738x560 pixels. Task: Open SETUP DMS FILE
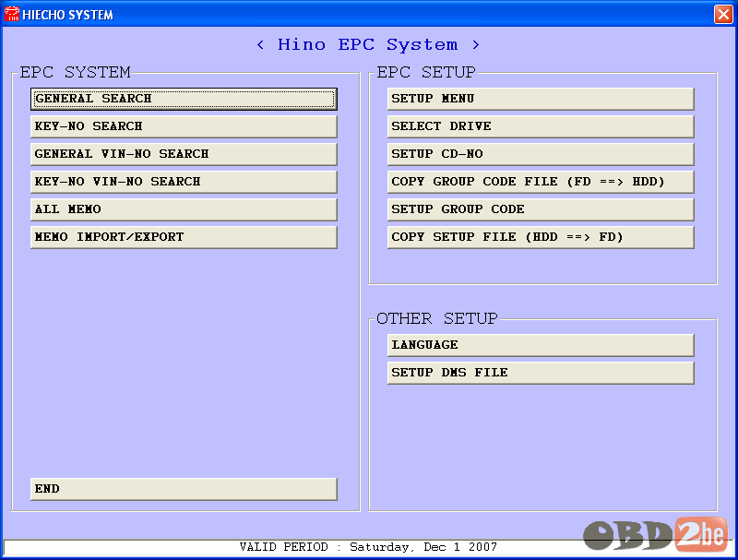coord(541,373)
